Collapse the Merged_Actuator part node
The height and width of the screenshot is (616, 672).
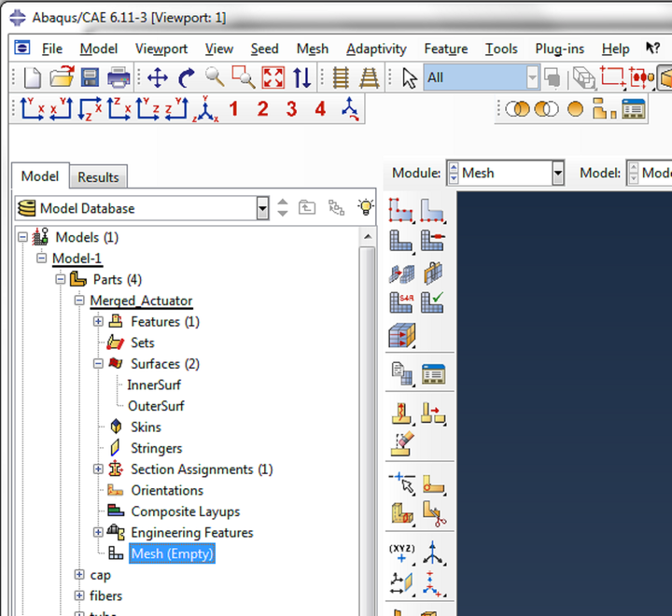click(x=79, y=301)
